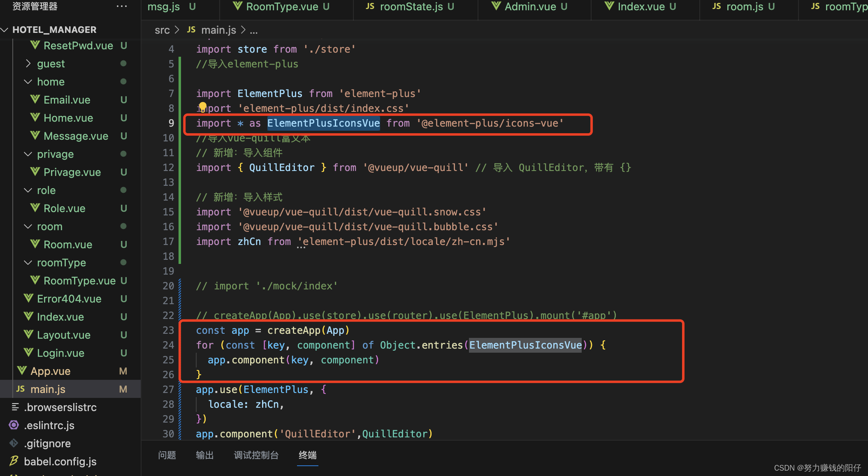Click the Babel icon next to babel.config.js
The image size is (868, 476).
[x=14, y=461]
